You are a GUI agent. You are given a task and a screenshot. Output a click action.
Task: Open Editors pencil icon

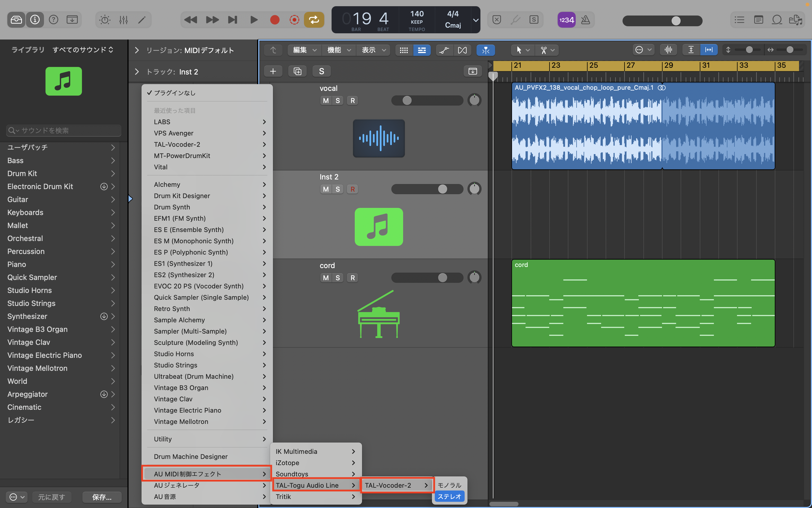142,20
